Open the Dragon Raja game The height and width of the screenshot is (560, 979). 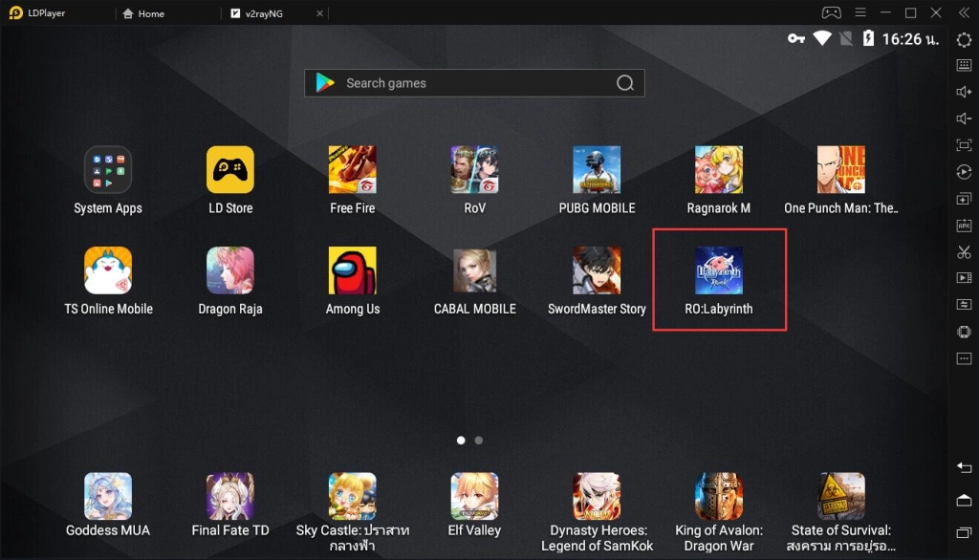tap(230, 270)
